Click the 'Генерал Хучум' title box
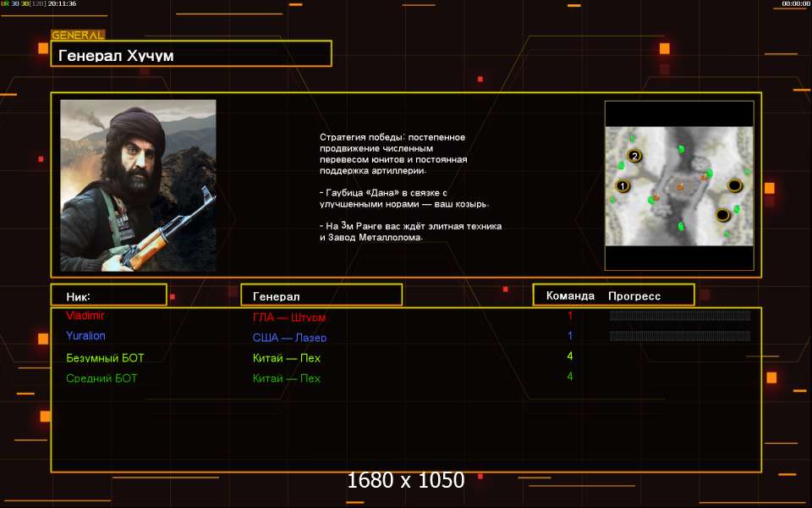812x508 pixels. click(191, 53)
